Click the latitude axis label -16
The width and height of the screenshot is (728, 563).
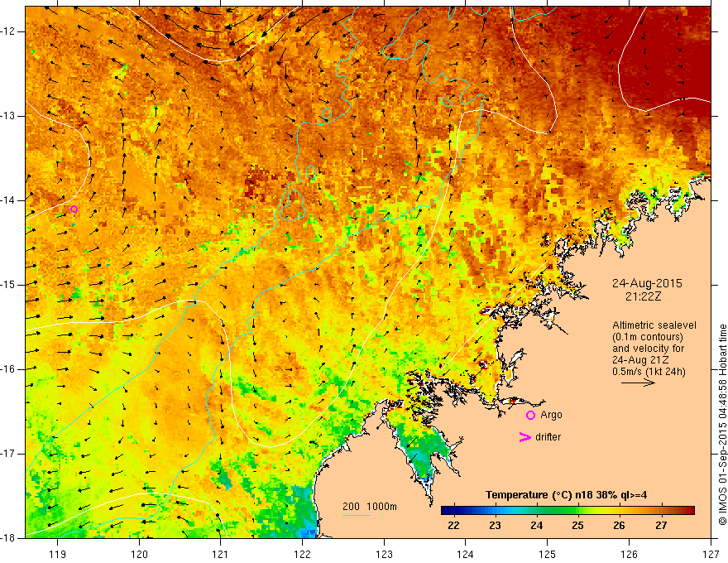(x=8, y=369)
